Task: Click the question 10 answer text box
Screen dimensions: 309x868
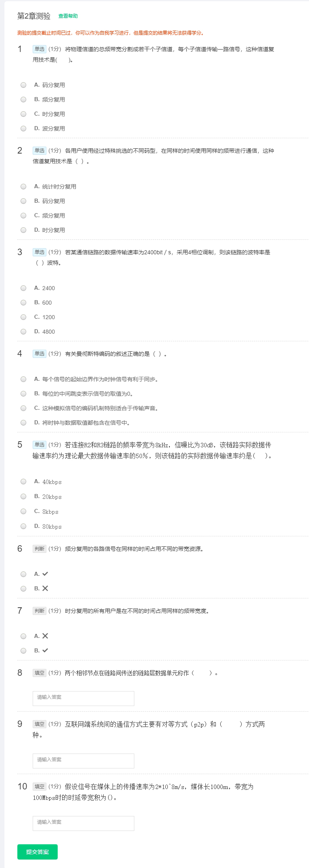Action: [83, 823]
